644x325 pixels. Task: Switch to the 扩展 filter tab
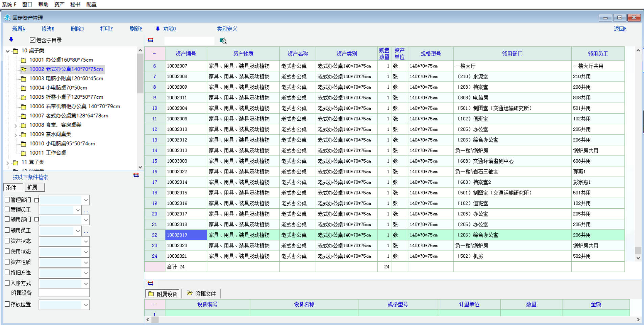[x=34, y=187]
